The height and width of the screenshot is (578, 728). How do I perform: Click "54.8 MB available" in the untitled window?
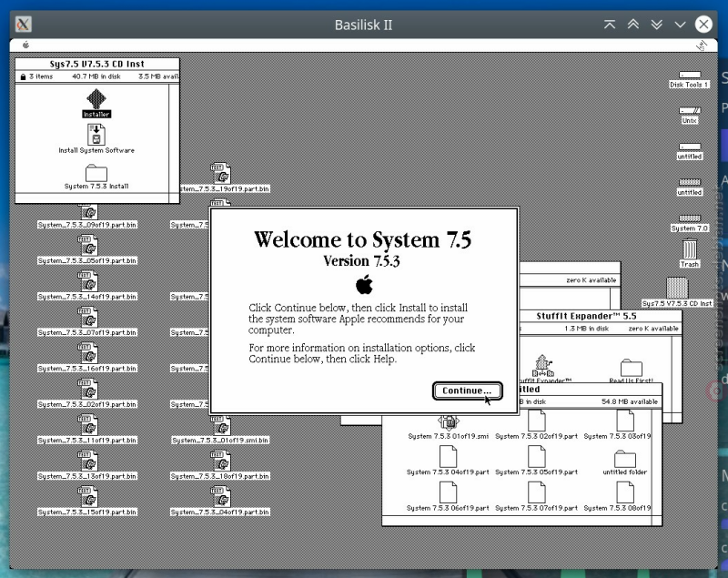click(630, 401)
